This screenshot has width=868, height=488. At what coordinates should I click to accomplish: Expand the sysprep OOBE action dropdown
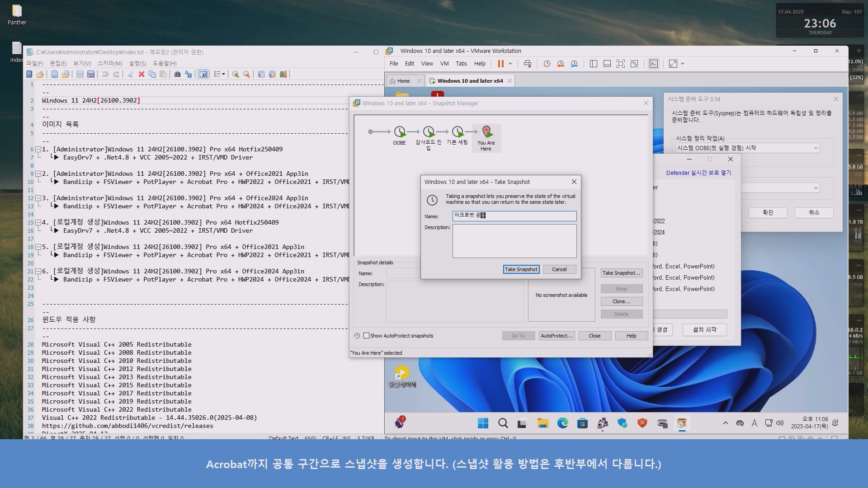click(x=816, y=148)
